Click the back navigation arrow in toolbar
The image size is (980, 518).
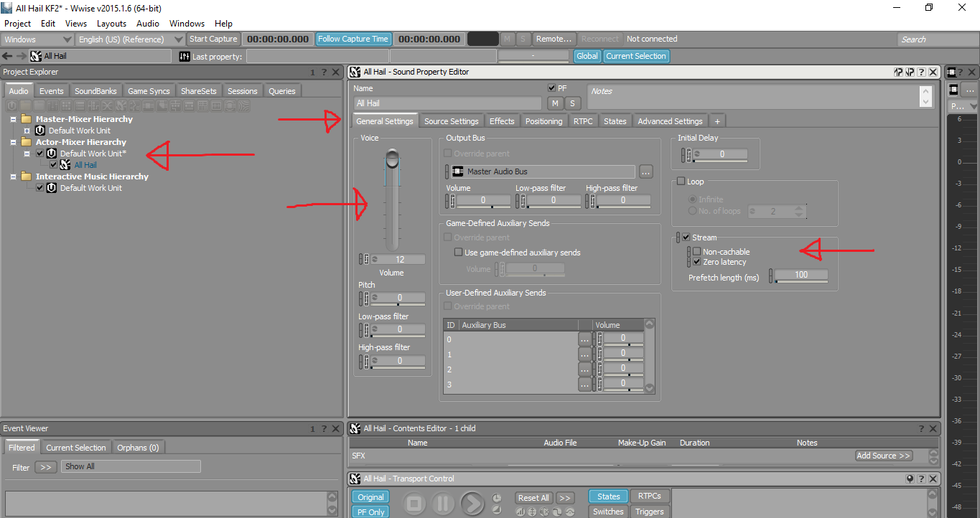7,56
